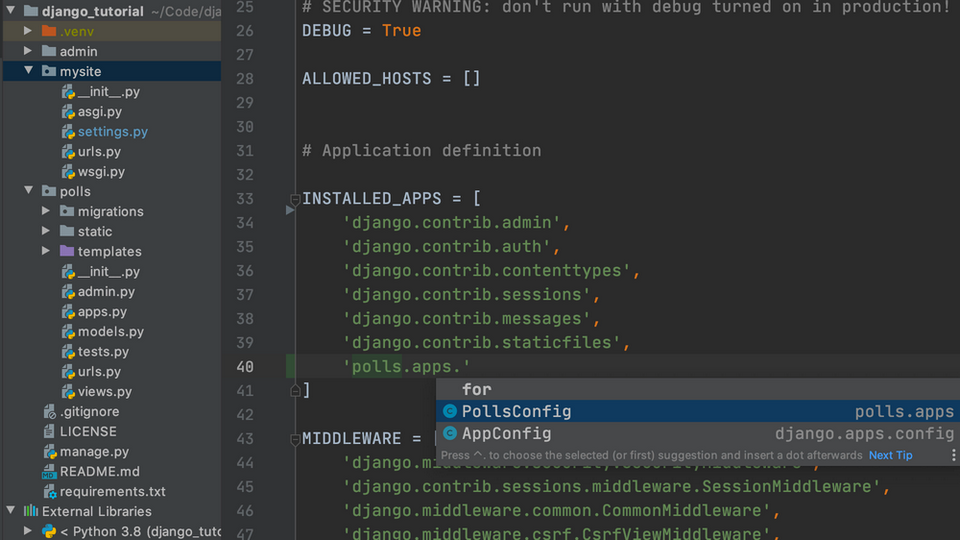Click the .venv orange folder icon
960x540 pixels.
point(49,32)
